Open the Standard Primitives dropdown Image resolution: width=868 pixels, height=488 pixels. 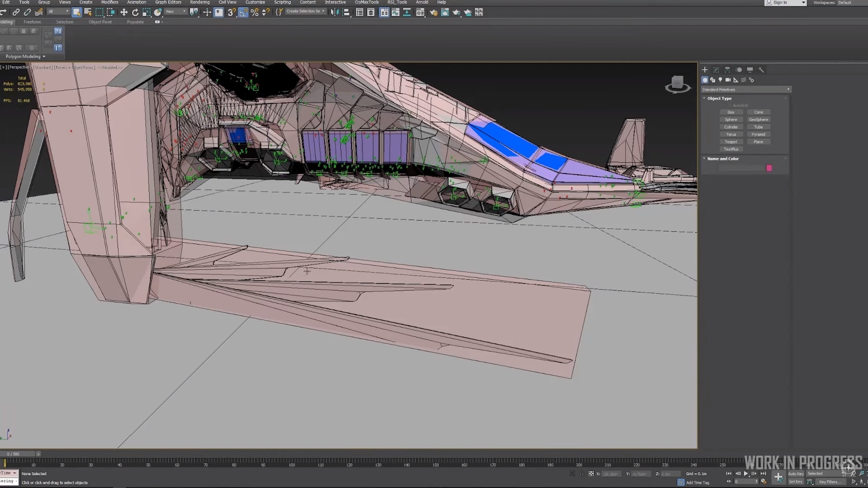pos(746,89)
